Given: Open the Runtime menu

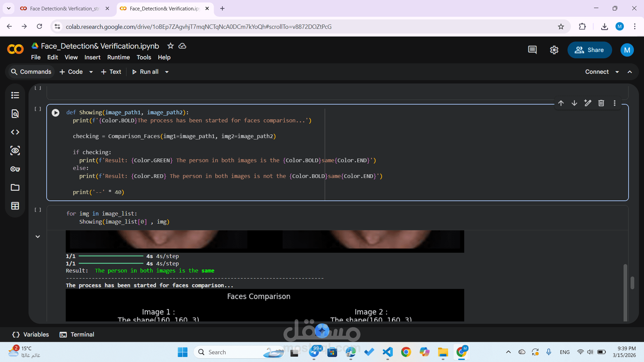Looking at the screenshot, I should click(118, 57).
